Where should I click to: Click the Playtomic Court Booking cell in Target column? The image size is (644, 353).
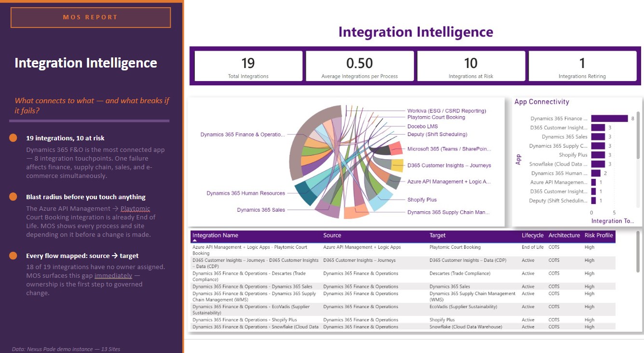click(x=455, y=247)
